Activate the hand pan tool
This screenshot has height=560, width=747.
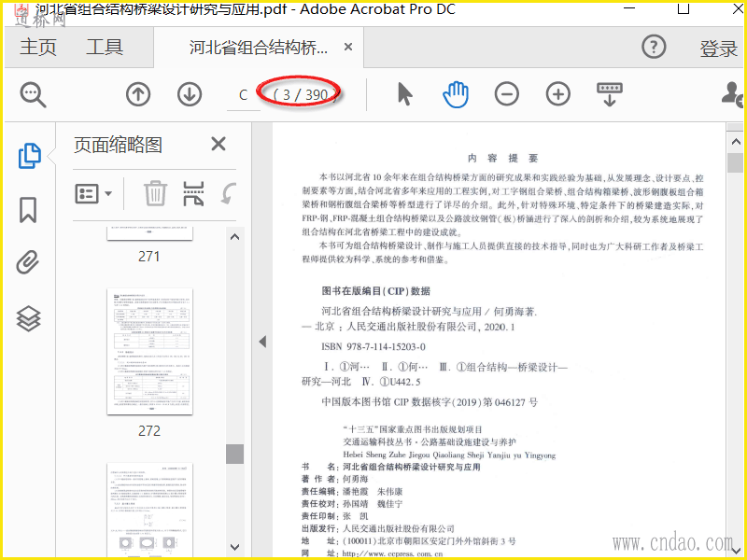pyautogui.click(x=456, y=94)
